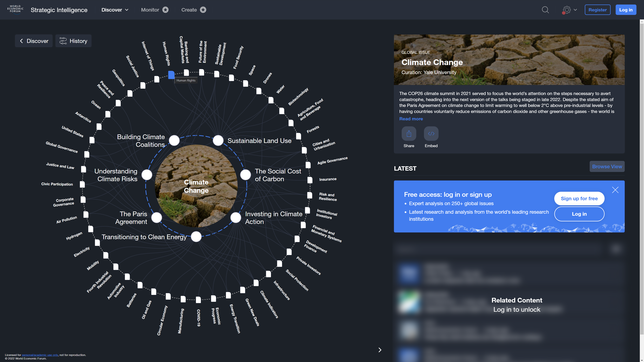The height and width of the screenshot is (362, 644).
Task: Click the Space topic node
Action: (x=246, y=83)
